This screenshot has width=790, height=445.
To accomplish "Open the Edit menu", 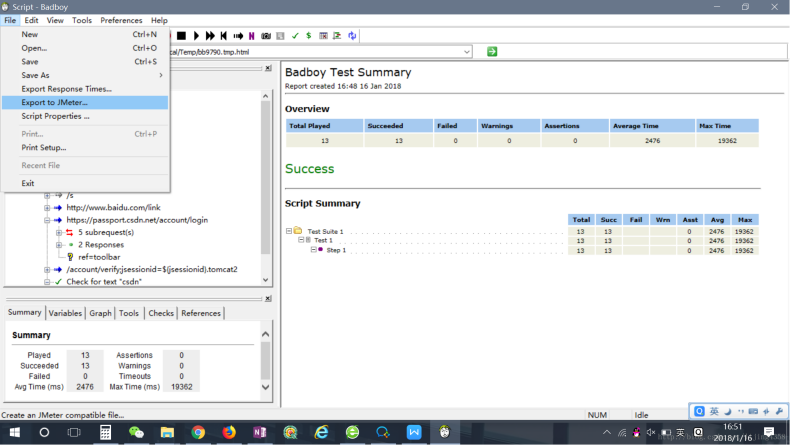I will coord(31,20).
